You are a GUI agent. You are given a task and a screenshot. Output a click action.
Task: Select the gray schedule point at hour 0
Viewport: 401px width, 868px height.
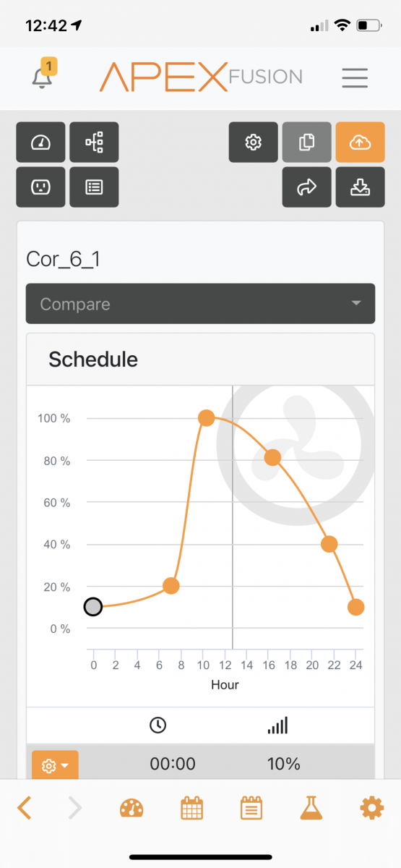93,606
